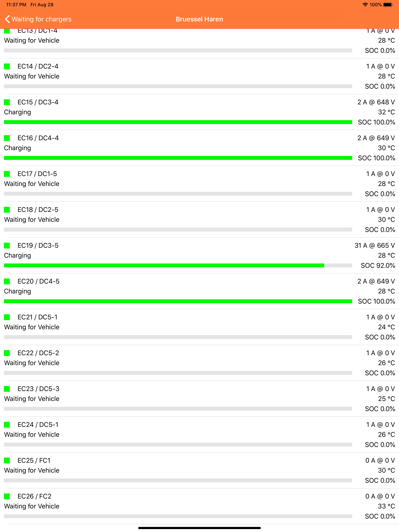Viewport: 399px width, 532px height.
Task: Tap the empty SOC bar under EC23
Action: (178, 409)
